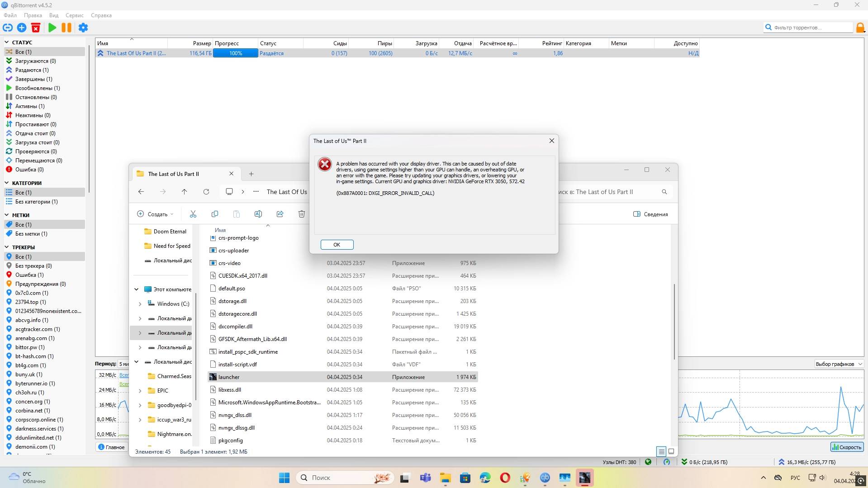Image resolution: width=868 pixels, height=488 pixels.
Task: Click the 100% progress bar of the torrent
Action: [236, 53]
